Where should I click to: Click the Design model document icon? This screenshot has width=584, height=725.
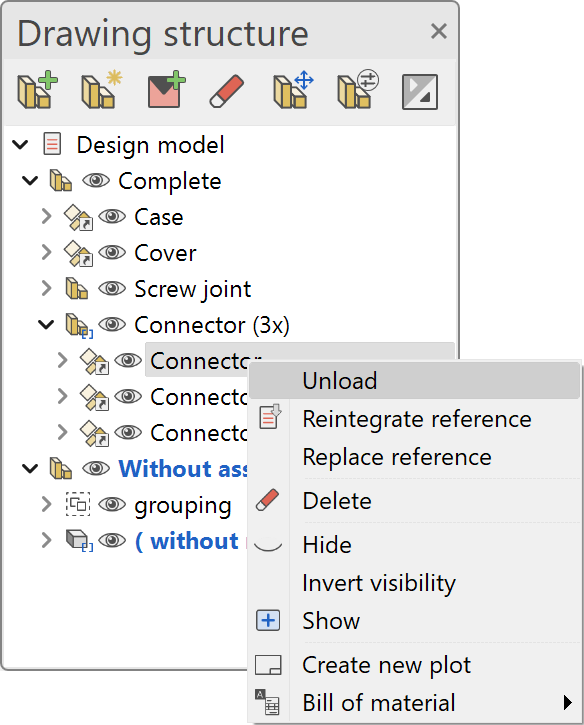click(x=52, y=144)
